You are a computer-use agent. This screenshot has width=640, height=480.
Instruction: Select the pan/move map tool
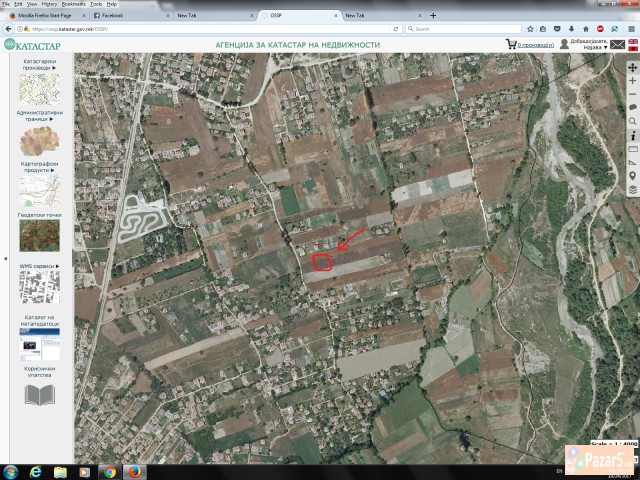click(x=632, y=67)
